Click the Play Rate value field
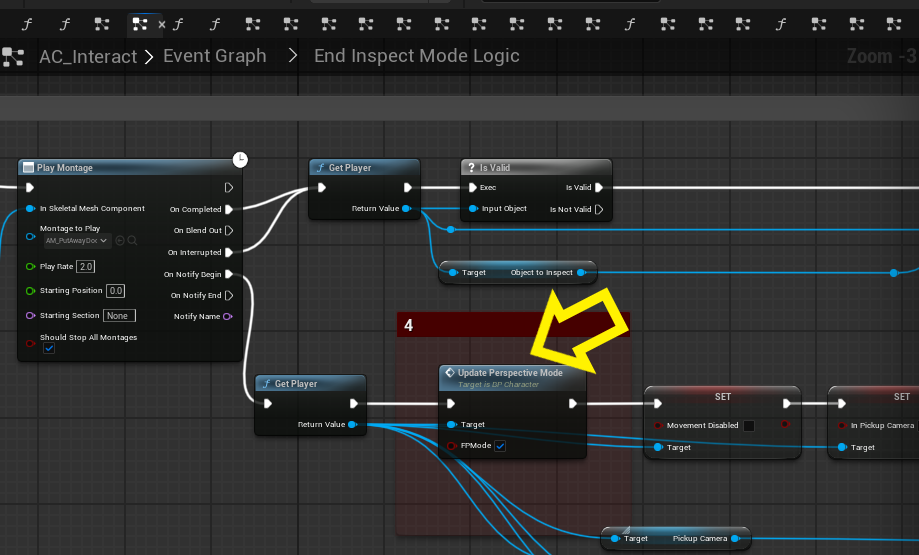 tap(86, 267)
